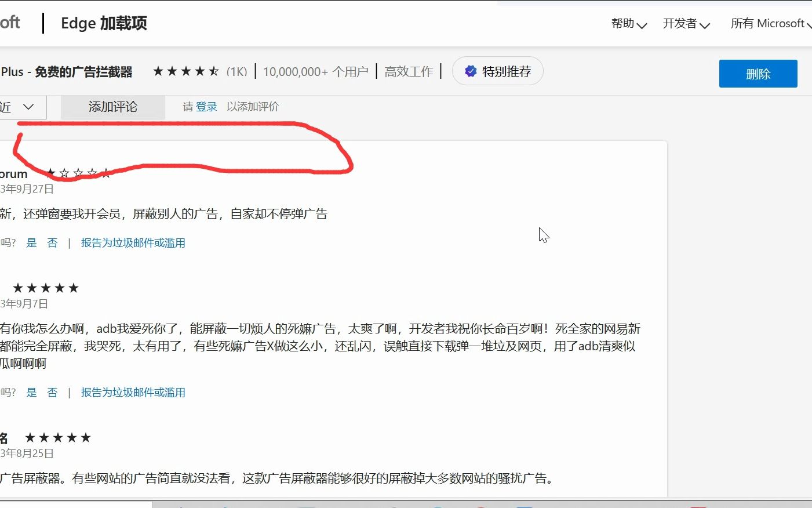Click the verified badge icon in 特别推荐
Screen dimensions: 812x508
click(x=471, y=71)
